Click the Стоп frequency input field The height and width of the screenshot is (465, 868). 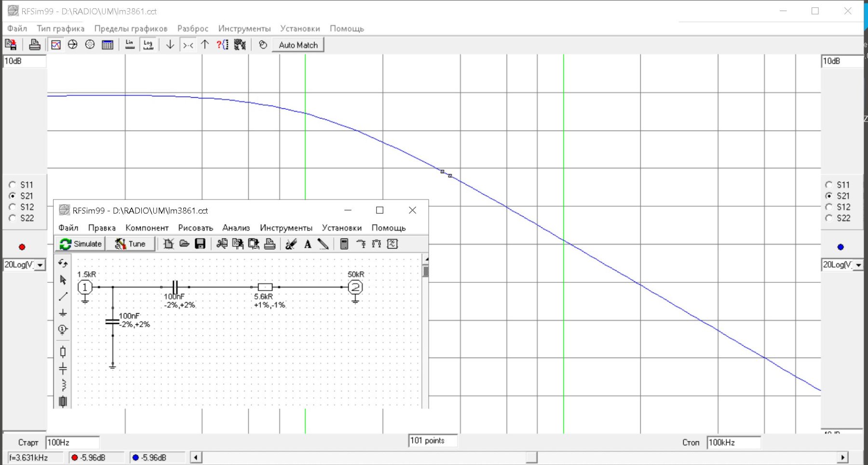pyautogui.click(x=733, y=442)
